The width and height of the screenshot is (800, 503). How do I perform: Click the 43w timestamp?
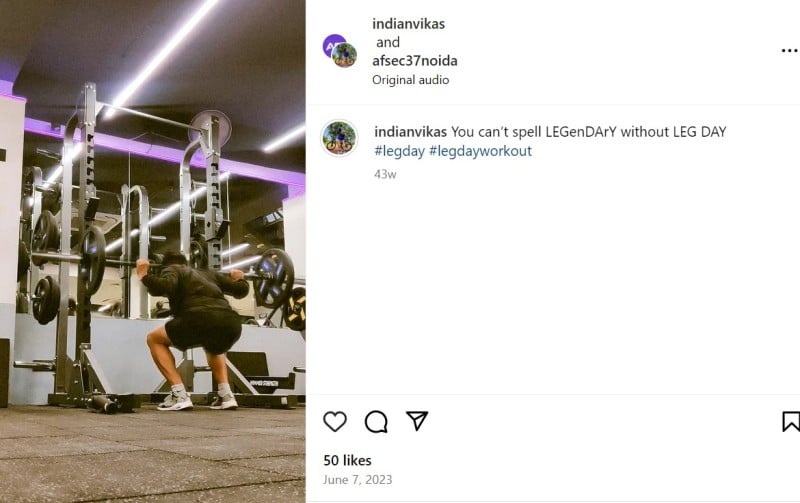click(x=385, y=174)
